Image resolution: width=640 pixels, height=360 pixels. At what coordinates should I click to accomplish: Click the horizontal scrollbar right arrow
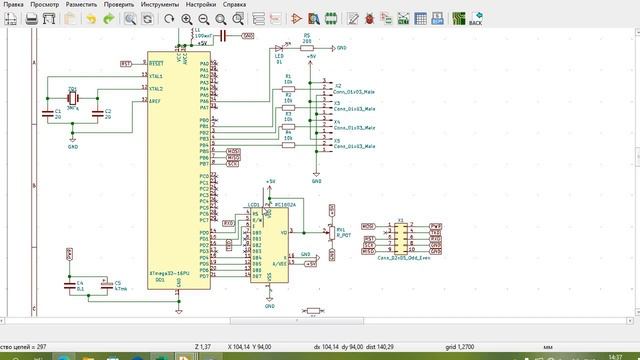click(630, 321)
